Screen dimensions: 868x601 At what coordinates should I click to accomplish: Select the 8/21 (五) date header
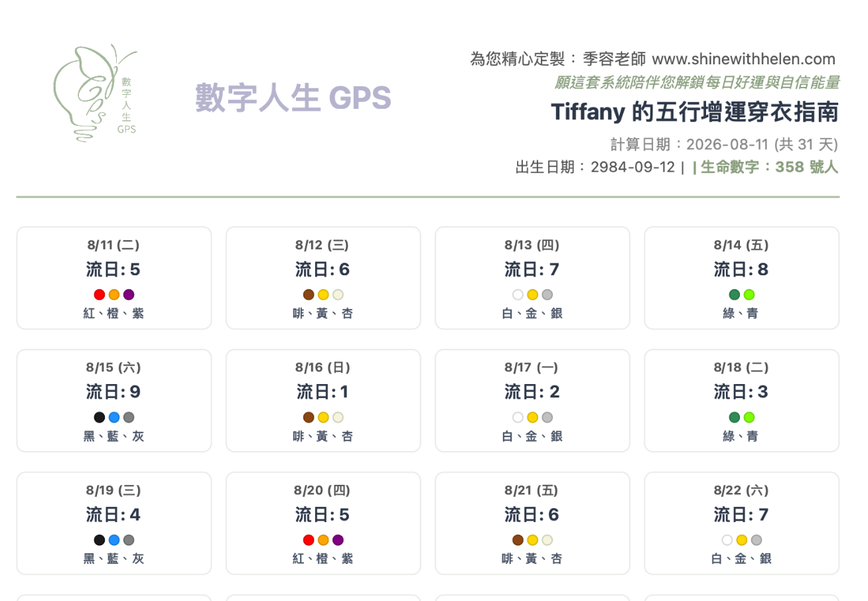point(532,490)
